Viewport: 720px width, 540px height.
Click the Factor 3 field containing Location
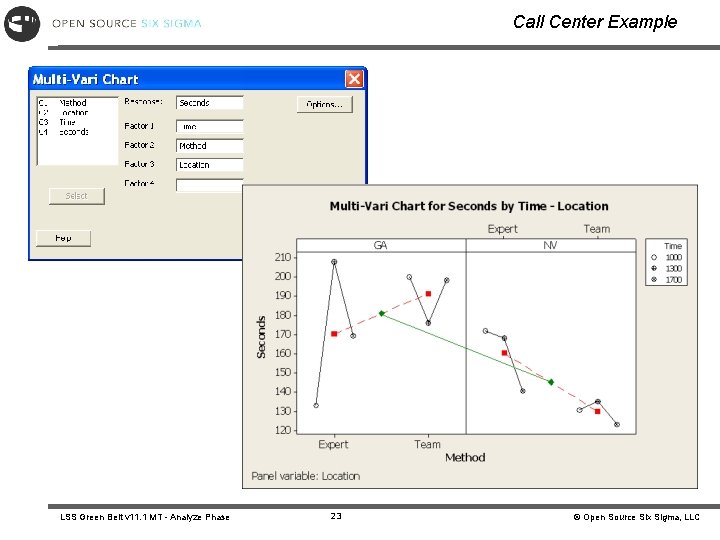tap(210, 165)
